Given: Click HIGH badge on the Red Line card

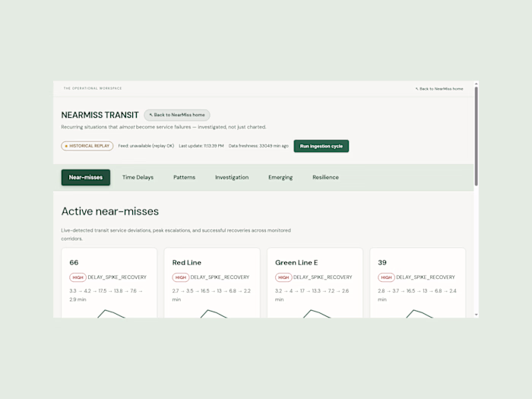Looking at the screenshot, I should [x=181, y=277].
